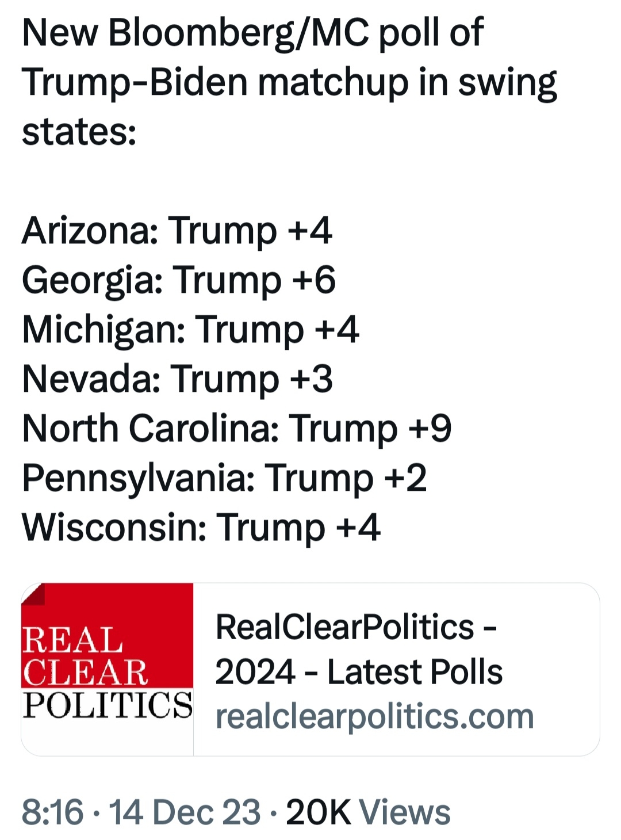The height and width of the screenshot is (840, 621).
Task: Open the RealClearPolitics logo thumbnail
Action: tap(108, 669)
